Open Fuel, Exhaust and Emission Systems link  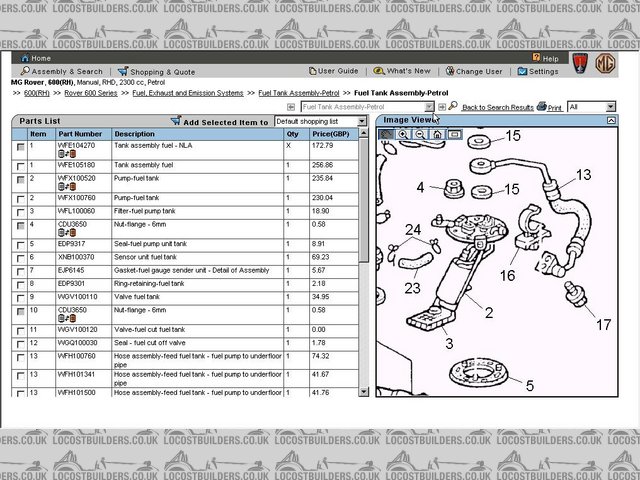click(188, 93)
